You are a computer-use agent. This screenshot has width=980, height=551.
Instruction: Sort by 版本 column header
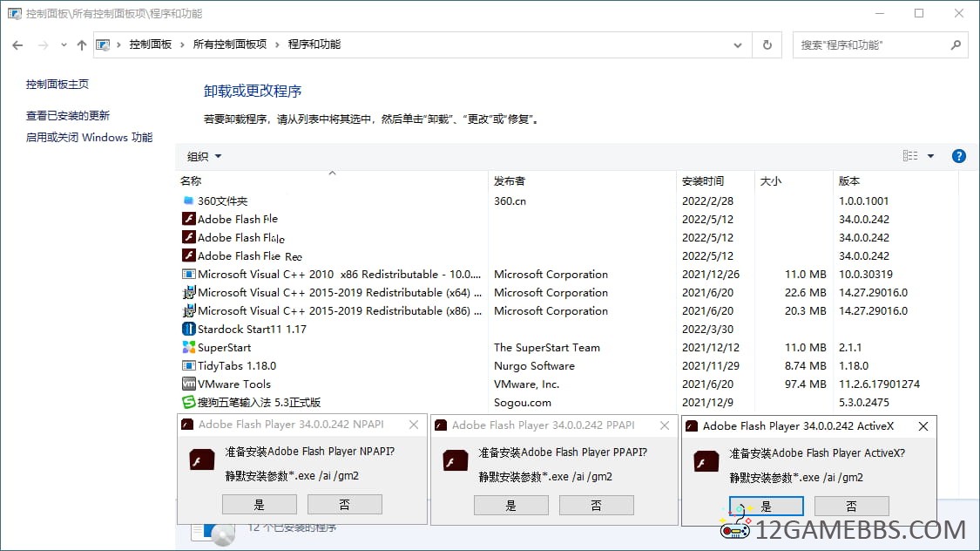(848, 180)
